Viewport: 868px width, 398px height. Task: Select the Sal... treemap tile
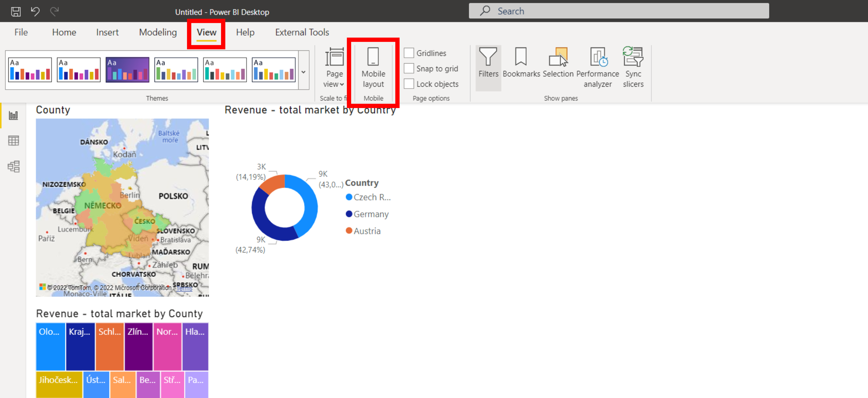click(x=123, y=385)
